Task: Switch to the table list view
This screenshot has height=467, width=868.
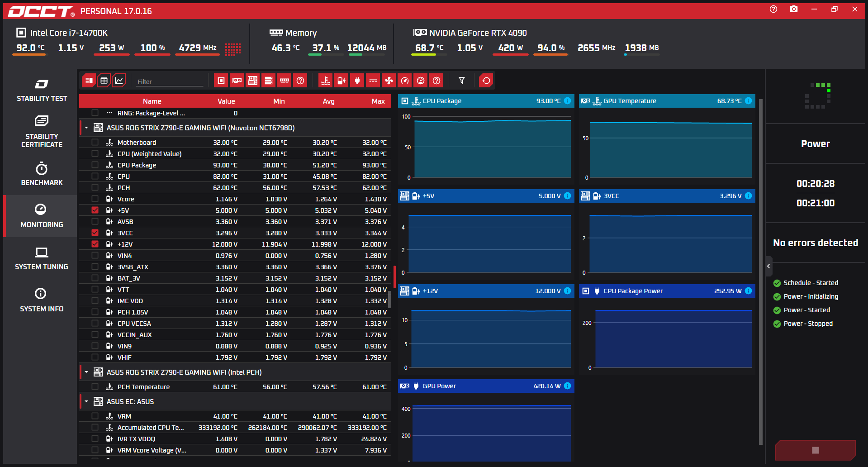Action: pos(89,81)
